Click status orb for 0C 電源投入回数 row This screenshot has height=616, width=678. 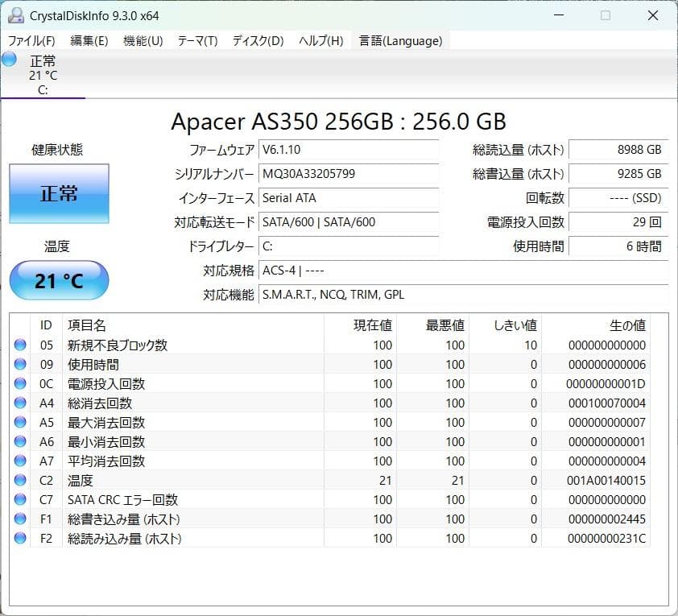coord(20,383)
